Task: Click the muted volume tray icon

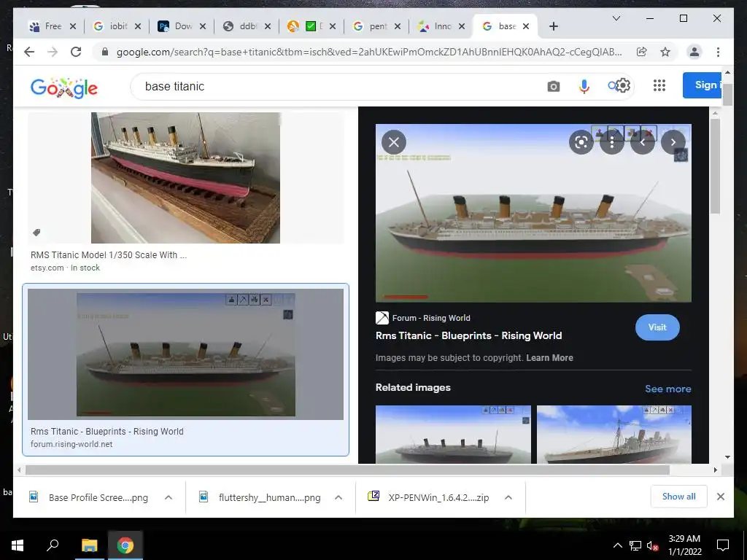Action: [653, 545]
